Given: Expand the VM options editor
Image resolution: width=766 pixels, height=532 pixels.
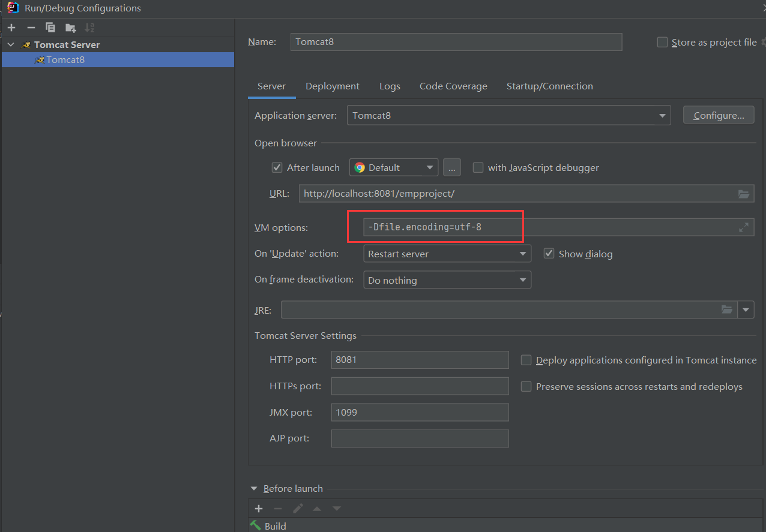Looking at the screenshot, I should click(744, 227).
